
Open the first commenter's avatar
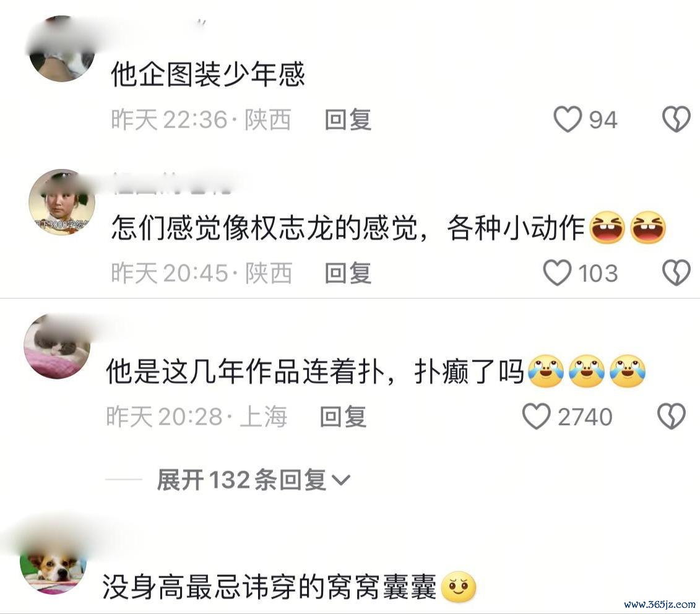[62, 49]
